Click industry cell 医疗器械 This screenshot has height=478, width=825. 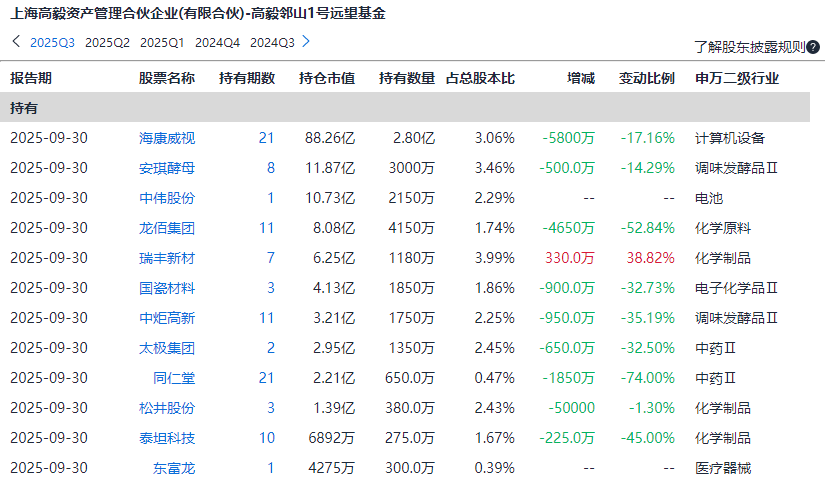point(723,468)
